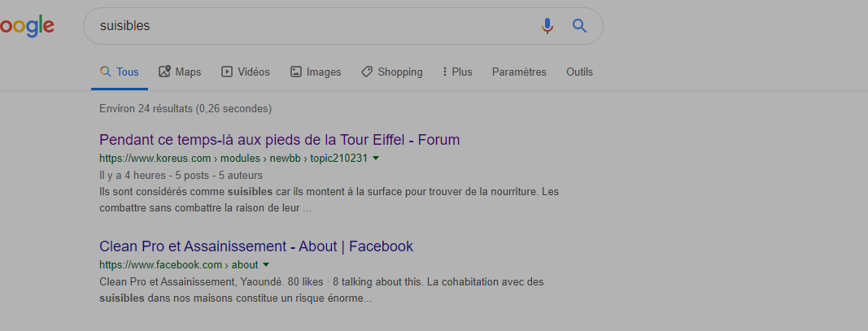Open 'Clean Pro et Assainissement' Facebook result

point(256,246)
